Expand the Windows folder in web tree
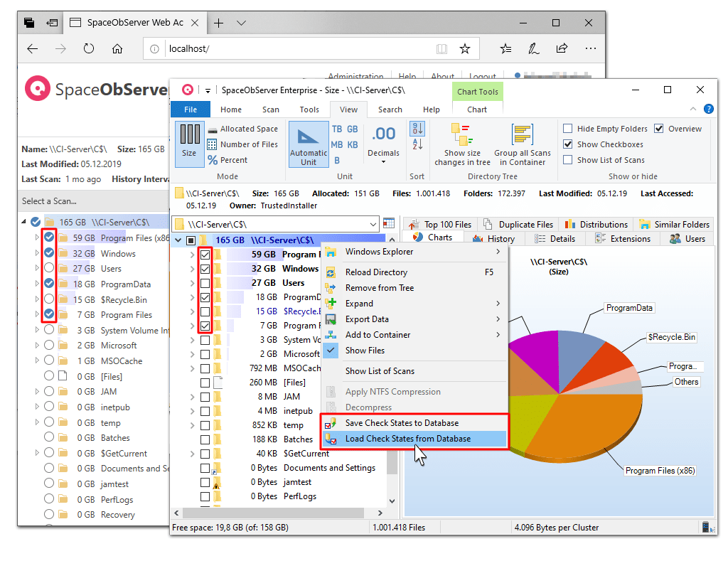 (38, 254)
